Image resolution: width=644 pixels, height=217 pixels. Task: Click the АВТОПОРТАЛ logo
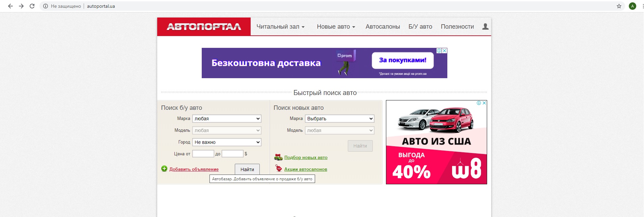point(204,27)
